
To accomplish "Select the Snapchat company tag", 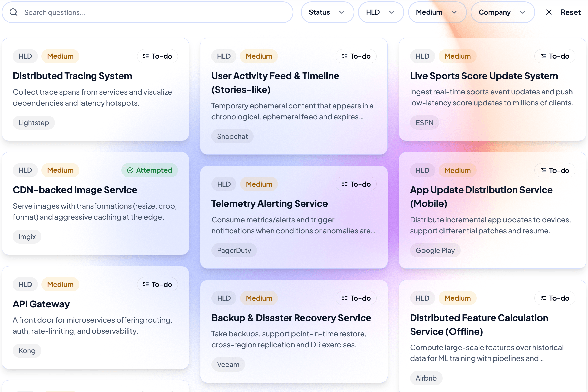I will pos(232,136).
